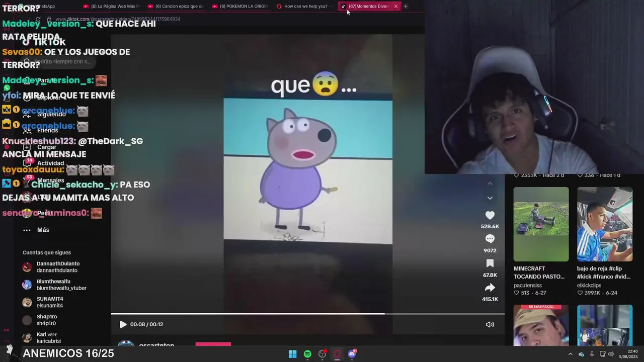Like the TikTok video with heart icon
The width and height of the screenshot is (644, 362).
[x=490, y=215]
